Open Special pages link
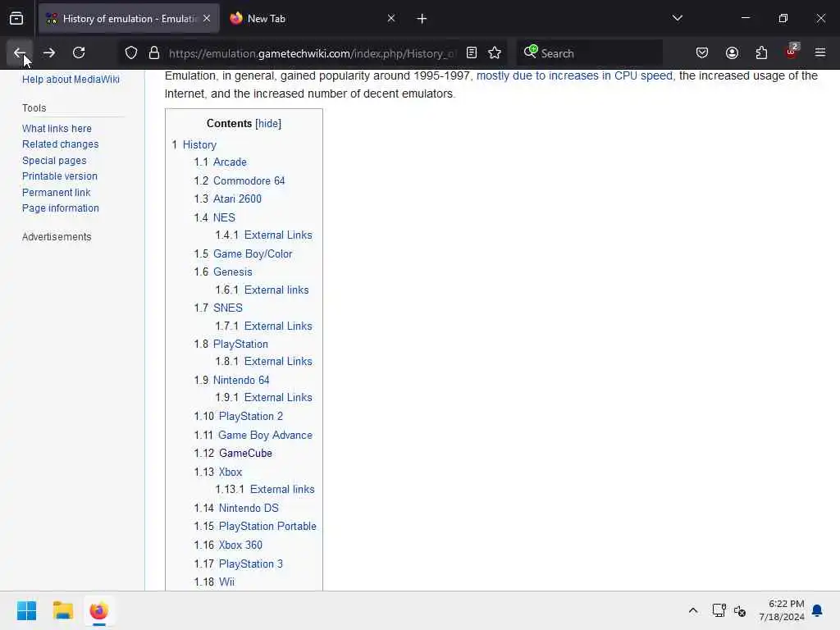840x630 pixels. (x=54, y=160)
